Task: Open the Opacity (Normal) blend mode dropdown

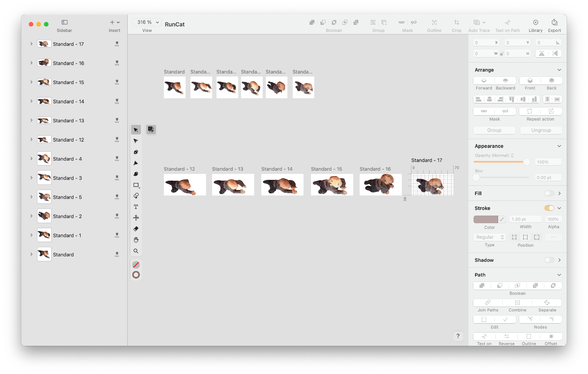Action: tap(495, 155)
